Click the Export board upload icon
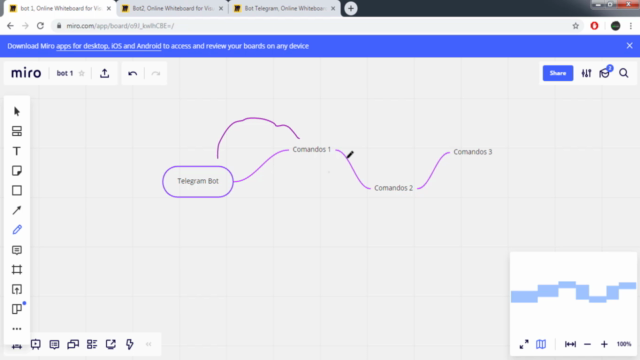The image size is (640, 360). [104, 73]
